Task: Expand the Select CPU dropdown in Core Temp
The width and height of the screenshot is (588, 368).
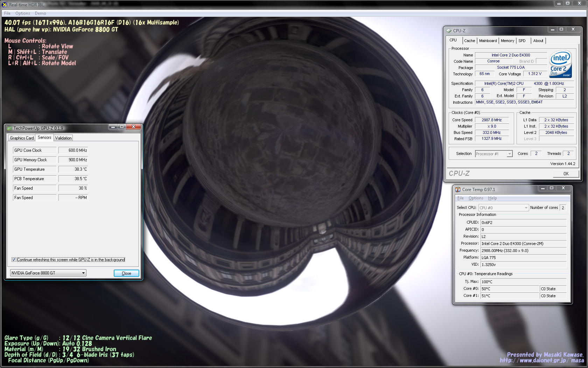Action: click(503, 208)
